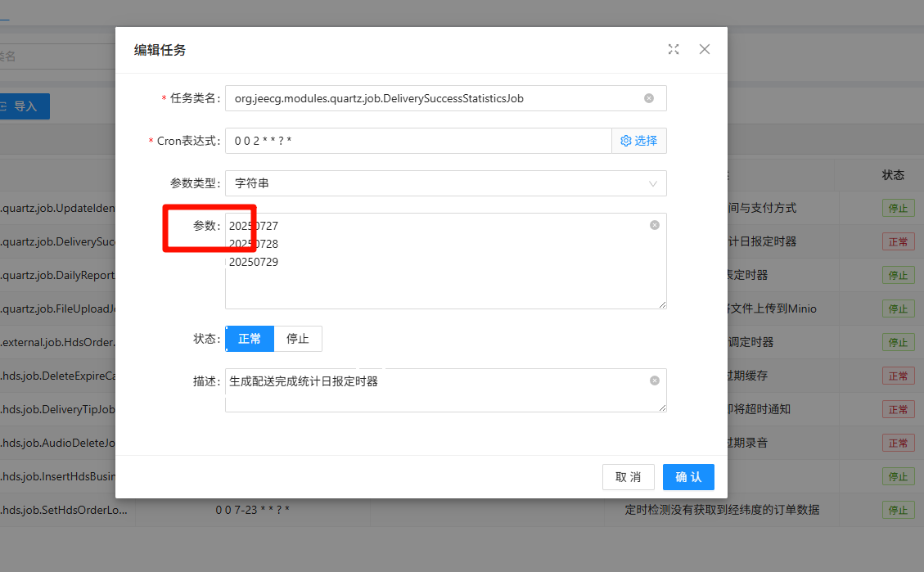Click the .quartz.job.UpdateIden cell in the background table
This screenshot has height=572, width=924.
58,208
